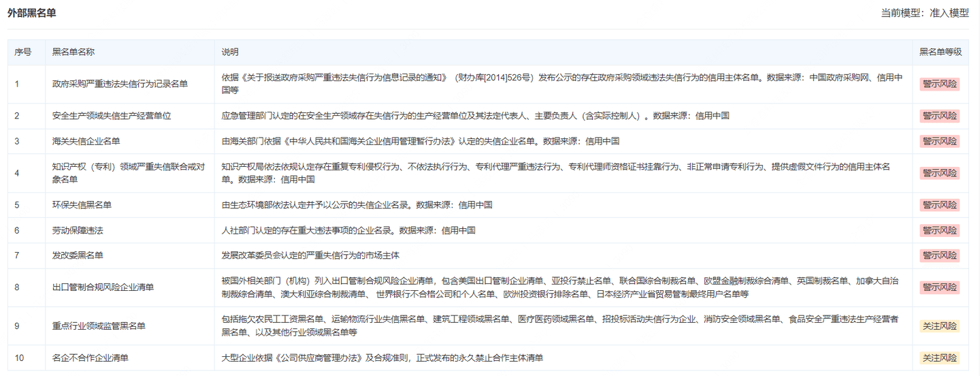Click 警示风险 tag for 安全生产领域失信生产经营单位
980x376 pixels.
click(x=940, y=116)
